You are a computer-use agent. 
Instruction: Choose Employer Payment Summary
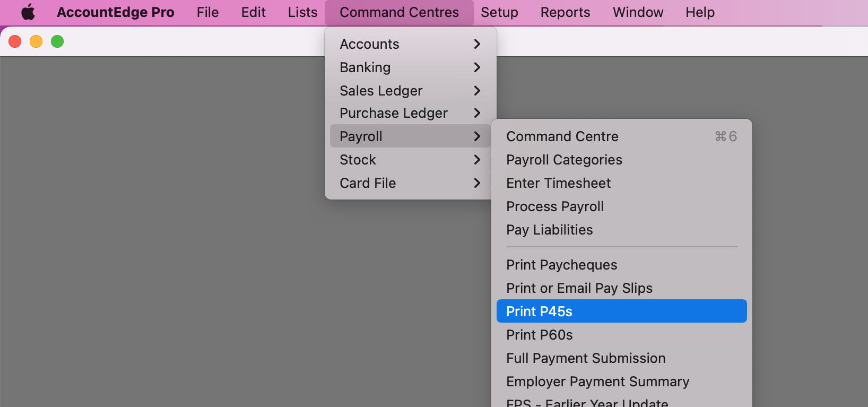click(x=621, y=382)
